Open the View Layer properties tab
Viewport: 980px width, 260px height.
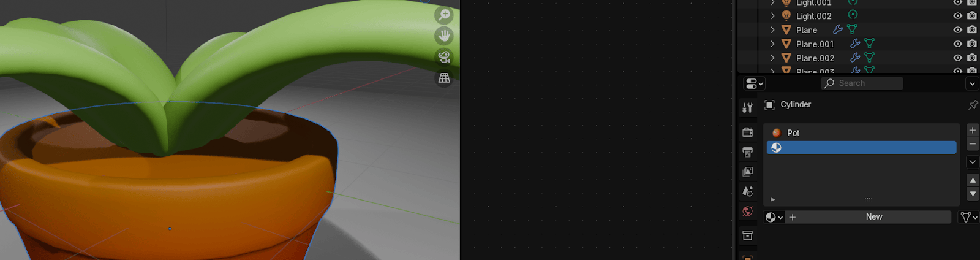pyautogui.click(x=747, y=172)
